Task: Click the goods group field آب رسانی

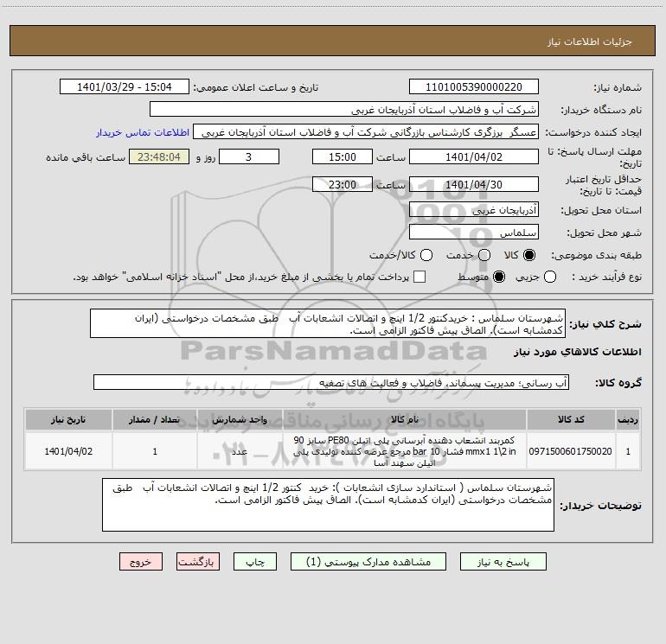Action: click(331, 382)
